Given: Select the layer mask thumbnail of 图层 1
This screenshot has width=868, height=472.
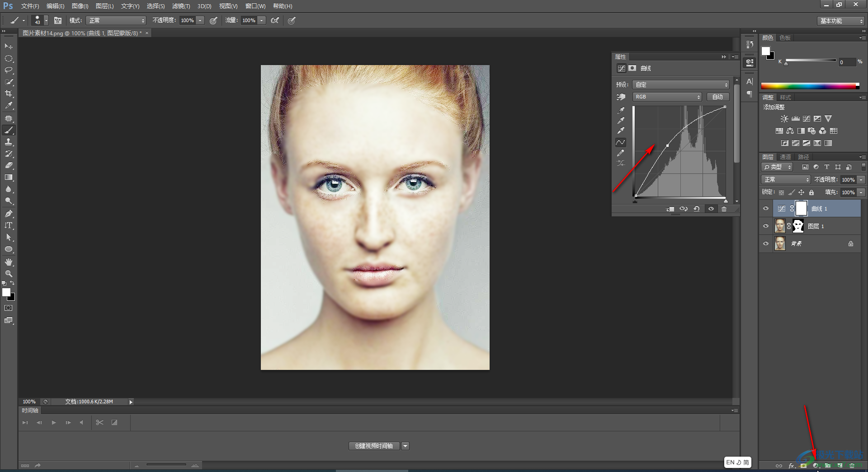Looking at the screenshot, I should tap(798, 226).
